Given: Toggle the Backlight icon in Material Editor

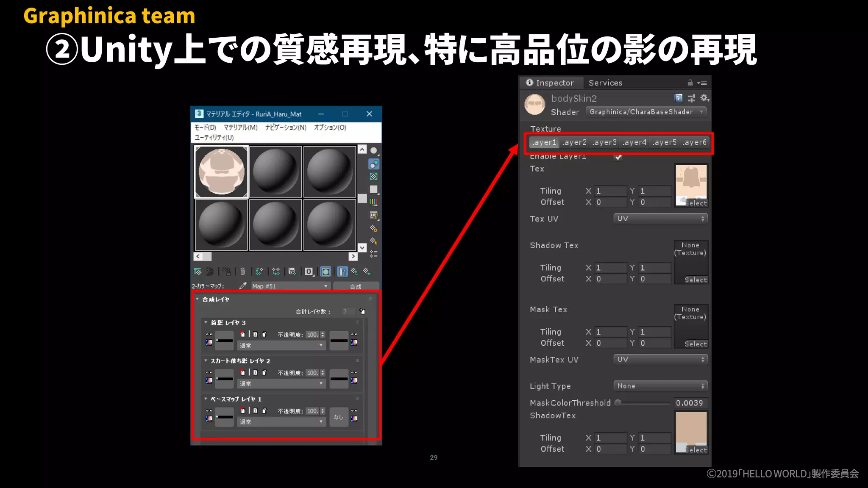Looking at the screenshot, I should 373,164.
